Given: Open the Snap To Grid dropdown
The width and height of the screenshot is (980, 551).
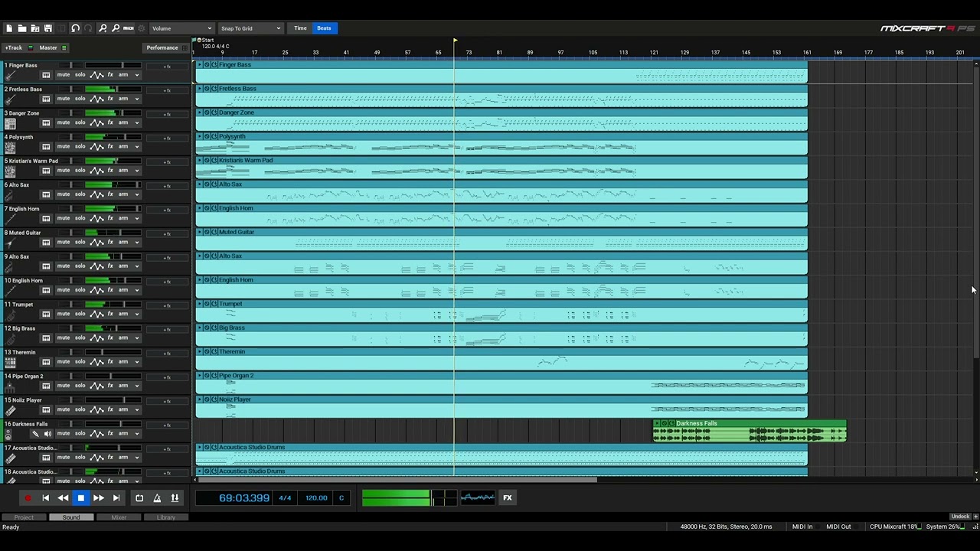Looking at the screenshot, I should point(251,28).
